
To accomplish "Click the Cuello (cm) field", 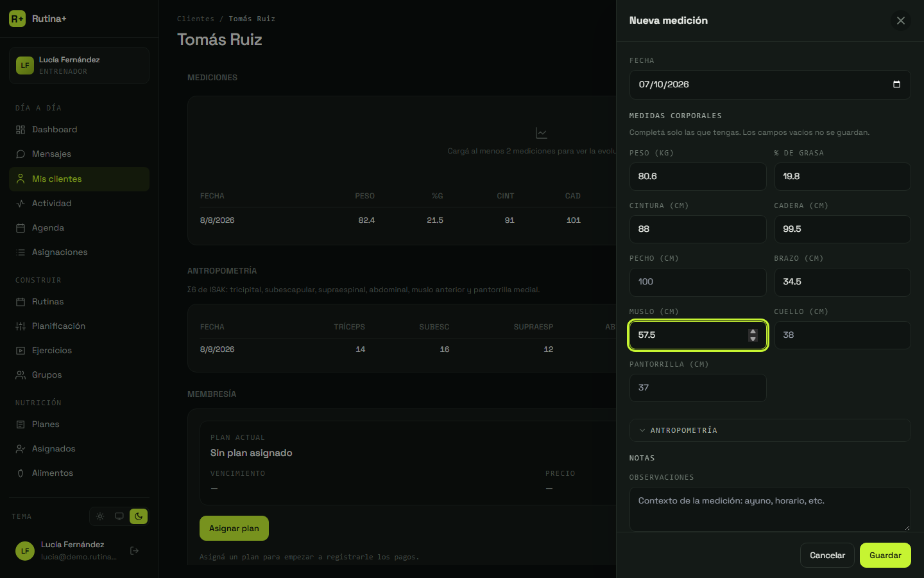I will pos(843,335).
